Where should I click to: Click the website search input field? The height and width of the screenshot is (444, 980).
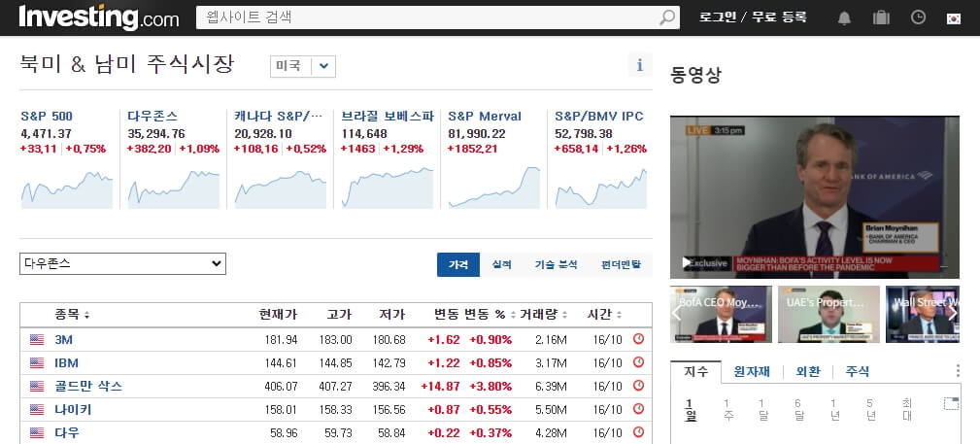428,17
